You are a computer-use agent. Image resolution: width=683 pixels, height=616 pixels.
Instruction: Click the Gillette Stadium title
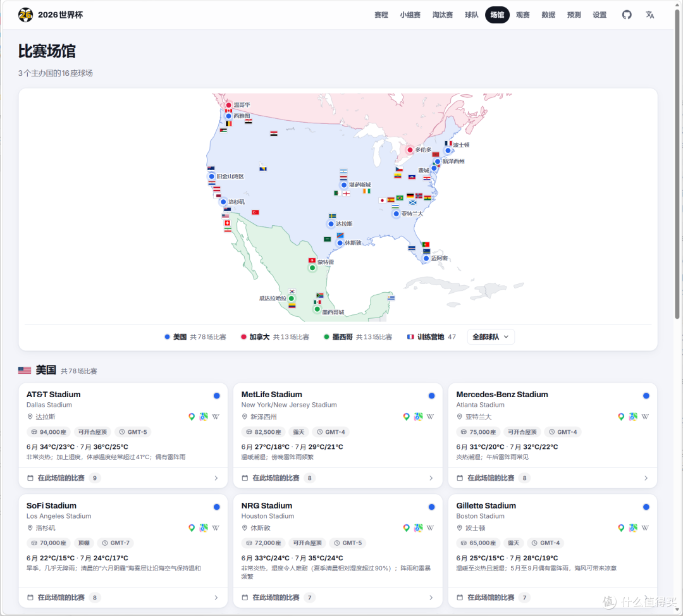click(486, 506)
